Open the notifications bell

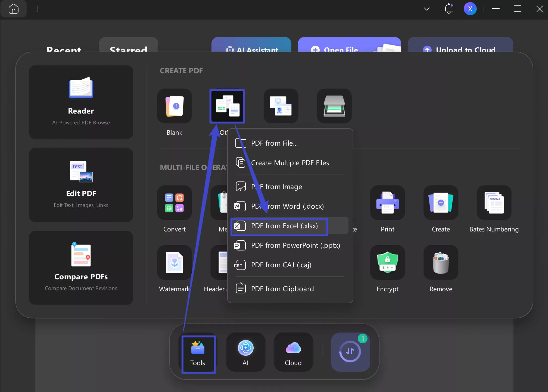(x=449, y=9)
